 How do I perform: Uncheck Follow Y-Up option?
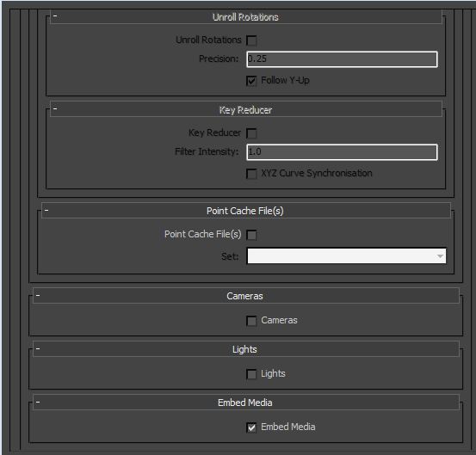(x=251, y=81)
